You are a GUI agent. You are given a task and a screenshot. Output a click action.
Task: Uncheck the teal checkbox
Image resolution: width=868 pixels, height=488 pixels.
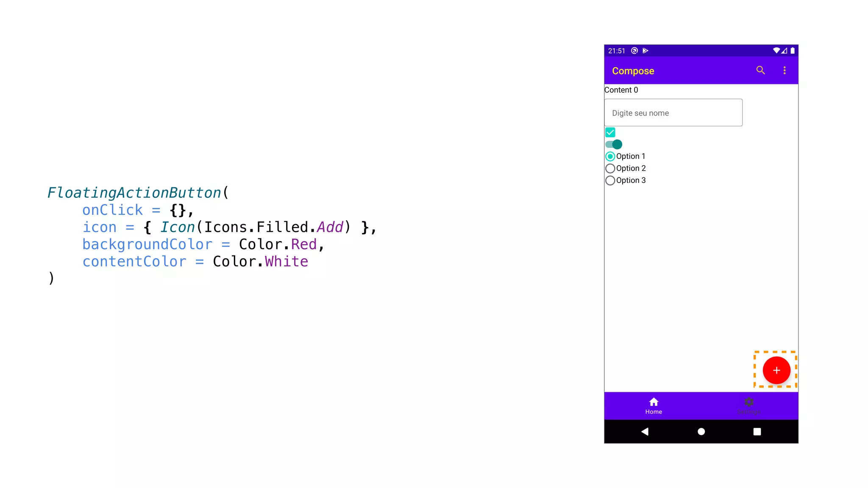click(x=610, y=133)
